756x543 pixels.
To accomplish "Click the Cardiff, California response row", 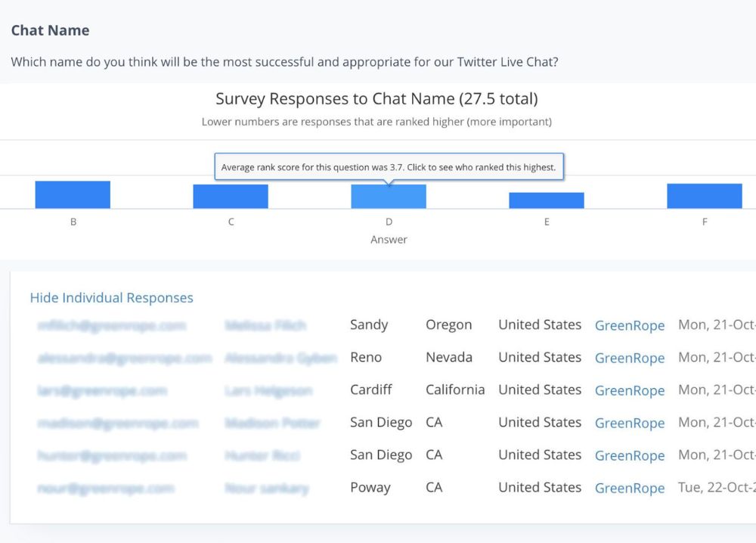I will pyautogui.click(x=370, y=390).
